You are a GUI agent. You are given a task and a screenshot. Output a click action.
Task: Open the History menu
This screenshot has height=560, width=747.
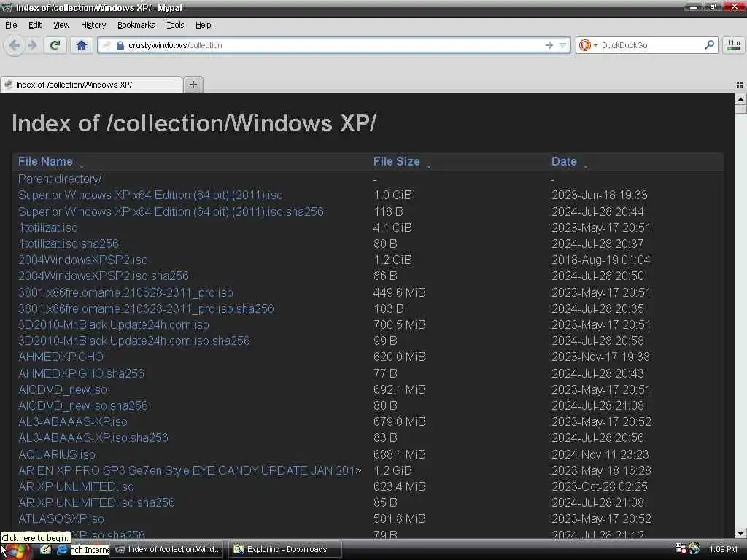[93, 25]
